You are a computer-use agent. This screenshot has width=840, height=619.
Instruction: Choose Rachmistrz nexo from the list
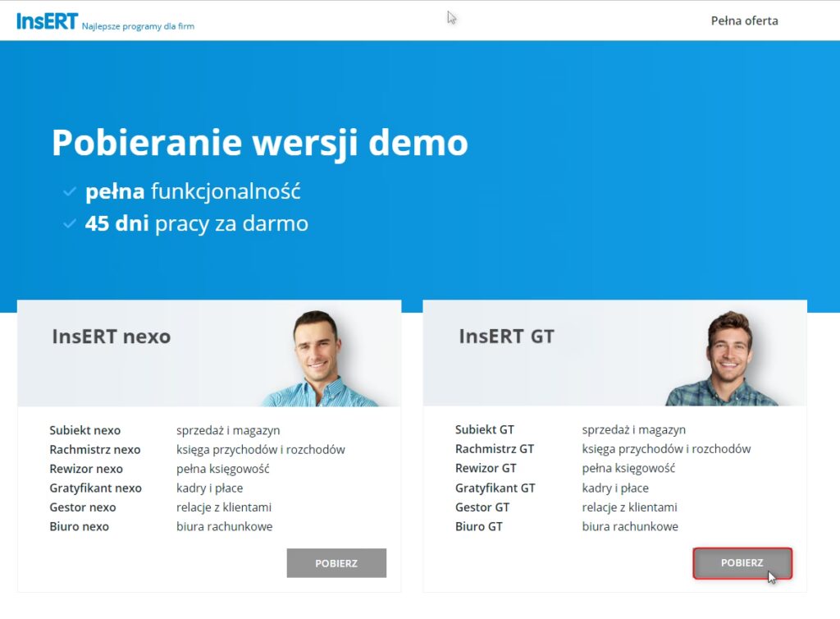pyautogui.click(x=94, y=450)
